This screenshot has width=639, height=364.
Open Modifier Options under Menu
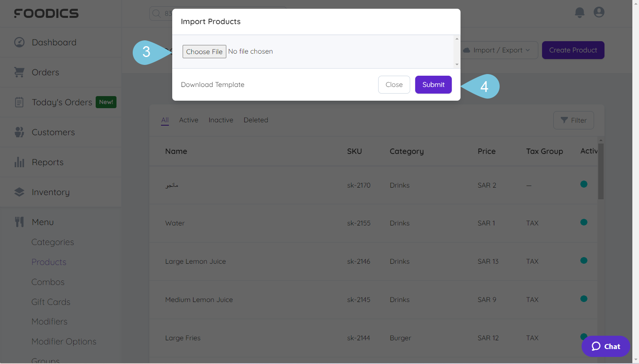(x=64, y=342)
